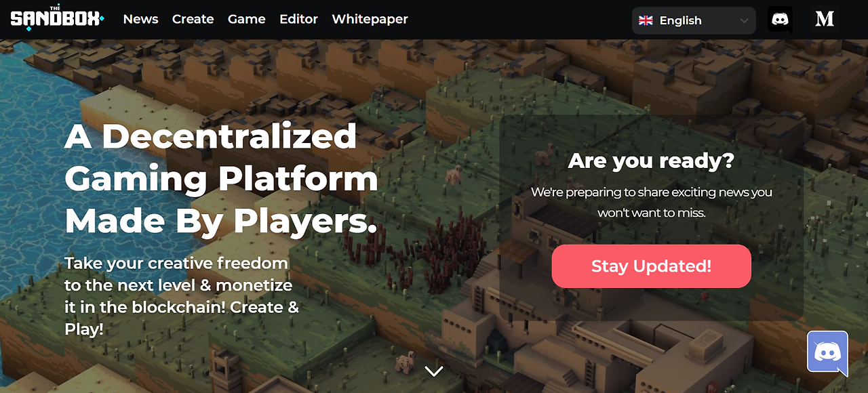Click the scroll-down chevron arrow at page bottom
The image size is (868, 393).
pos(434,371)
